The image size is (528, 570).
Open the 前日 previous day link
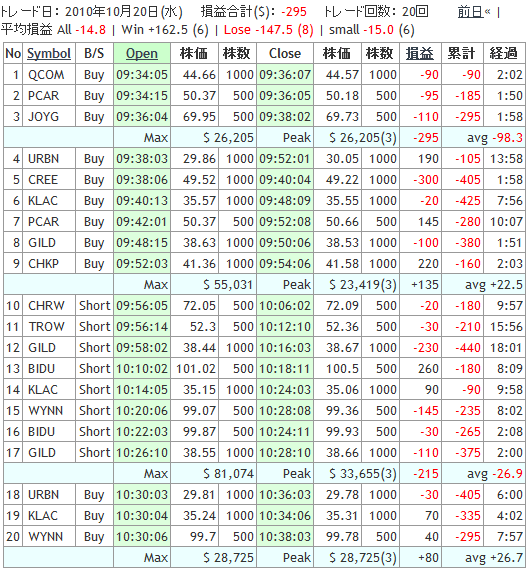click(x=470, y=12)
